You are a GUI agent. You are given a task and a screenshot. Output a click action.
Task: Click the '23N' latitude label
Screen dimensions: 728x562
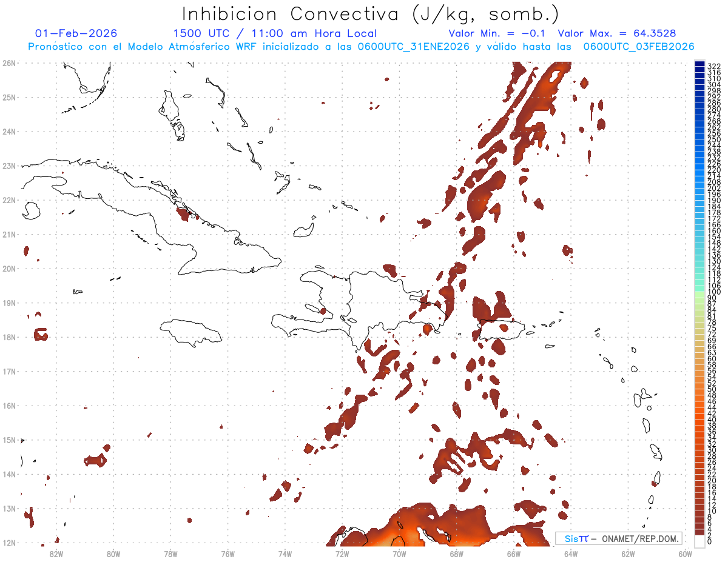tap(9, 166)
